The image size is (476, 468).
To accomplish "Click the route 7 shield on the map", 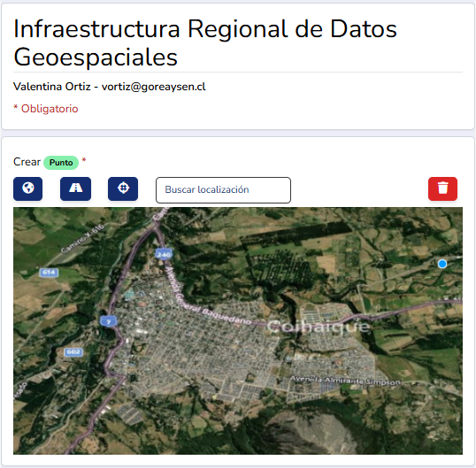I will click(108, 321).
